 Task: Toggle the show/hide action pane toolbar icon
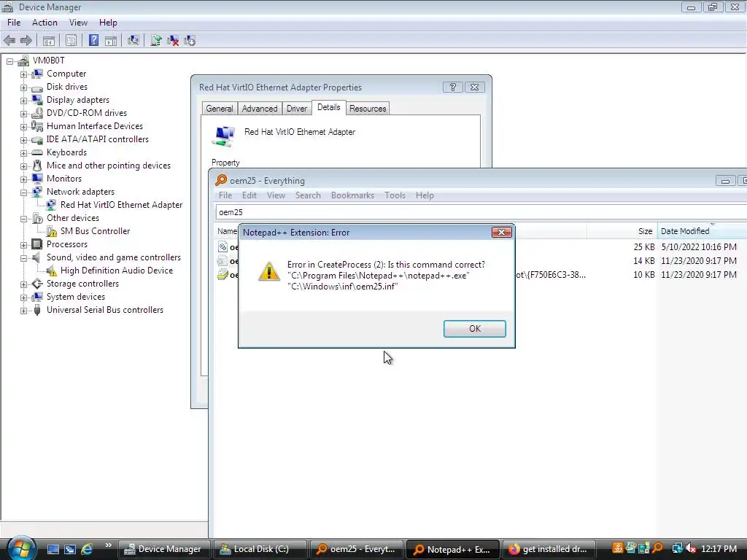tap(111, 41)
